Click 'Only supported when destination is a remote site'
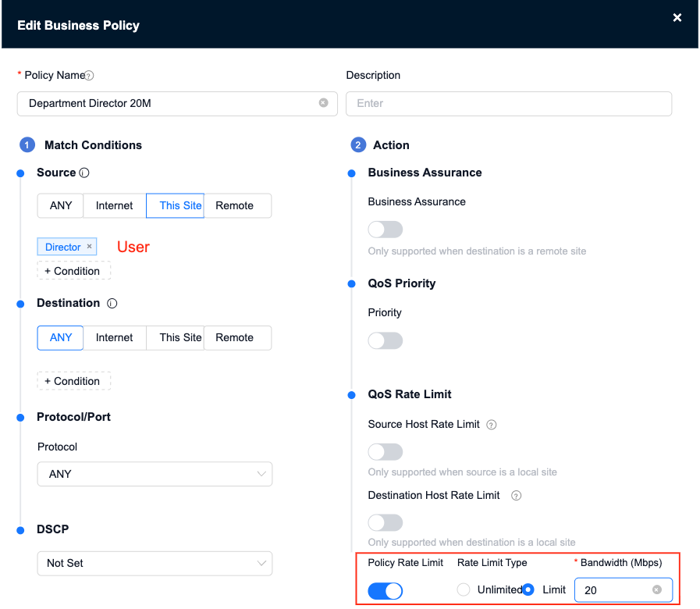The height and width of the screenshot is (609, 700). pyautogui.click(x=477, y=251)
